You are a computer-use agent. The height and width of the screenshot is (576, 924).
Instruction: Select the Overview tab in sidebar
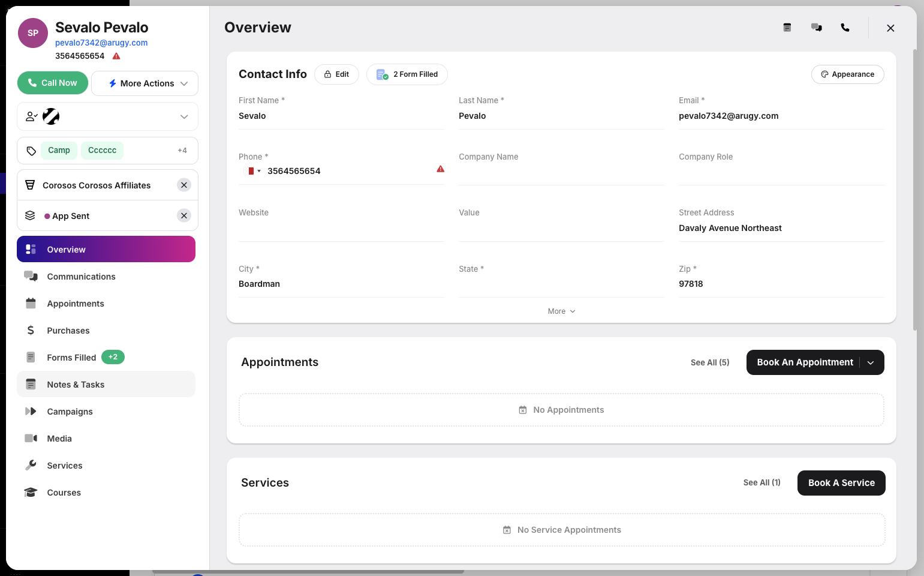click(106, 249)
